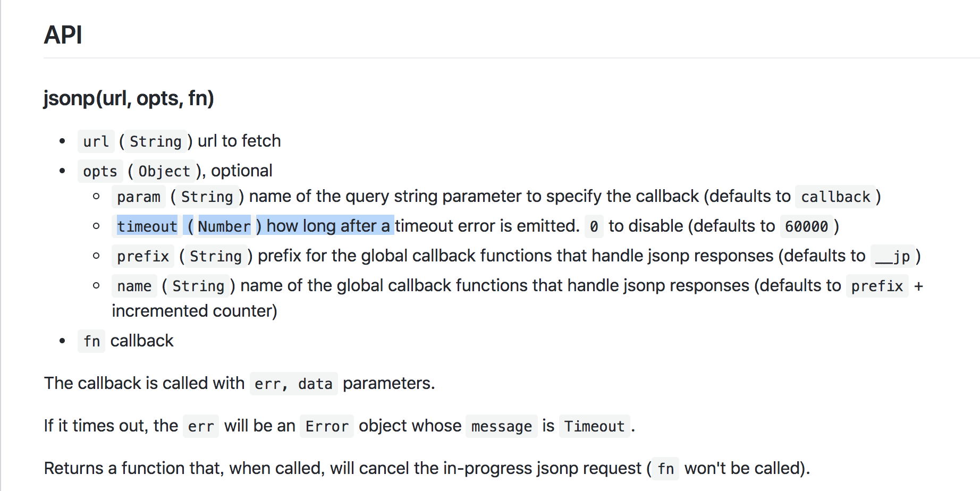Screen dimensions: 980x491
Task: Click the text 'incremented counter)'
Action: (195, 311)
